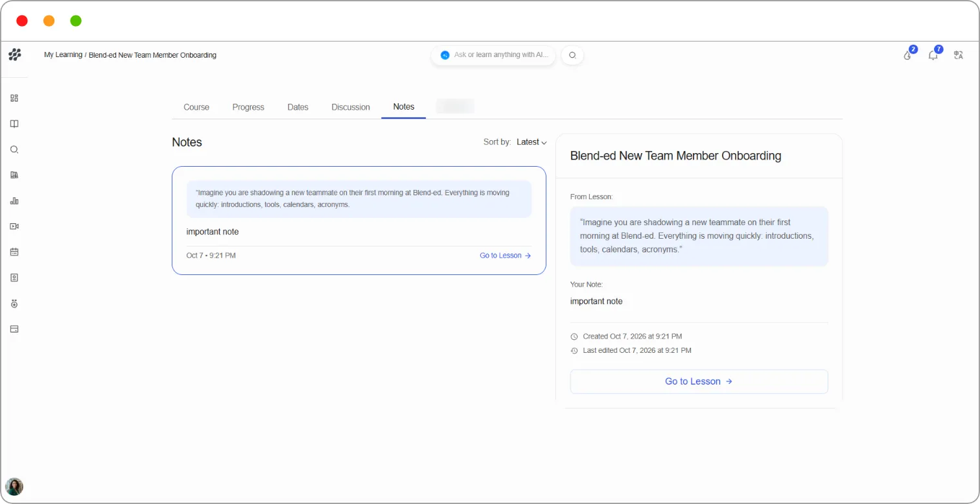
Task: Open the video camera icon in sidebar
Action: click(14, 226)
